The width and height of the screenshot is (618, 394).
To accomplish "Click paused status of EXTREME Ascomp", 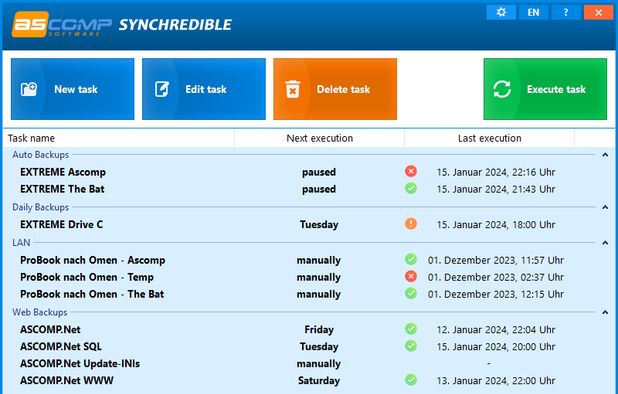I will click(x=319, y=172).
